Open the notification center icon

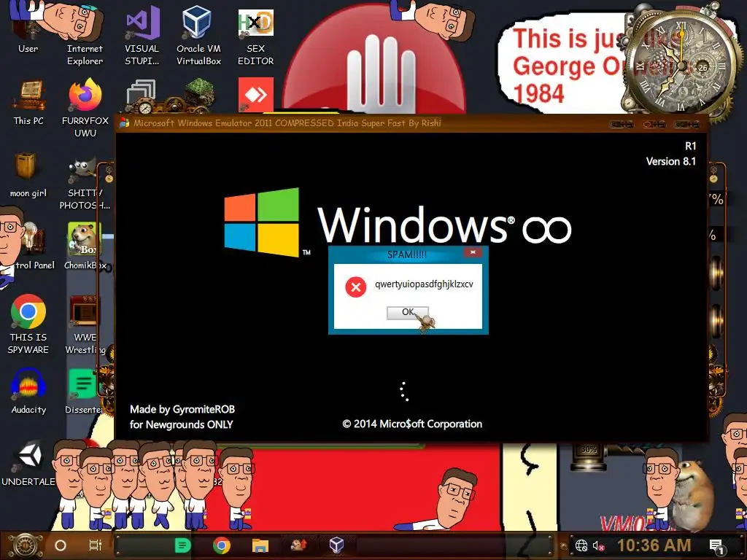[716, 547]
